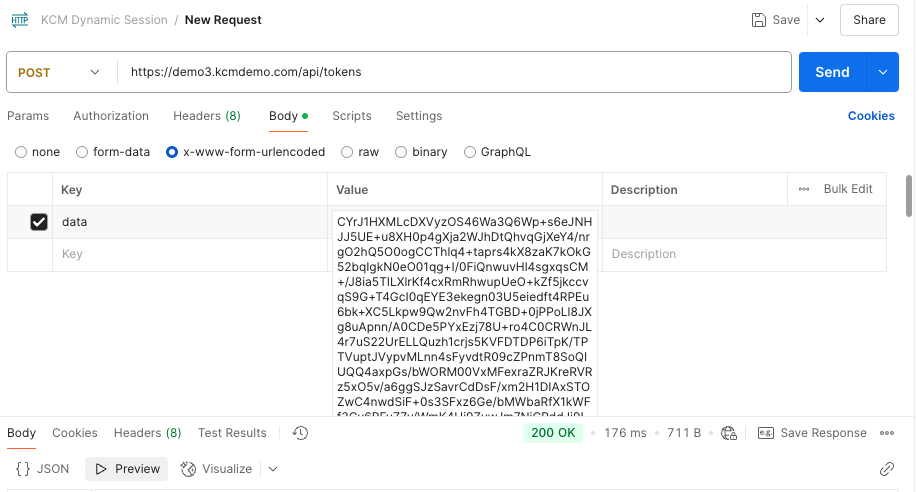
Task: Click the Share button
Action: [869, 20]
